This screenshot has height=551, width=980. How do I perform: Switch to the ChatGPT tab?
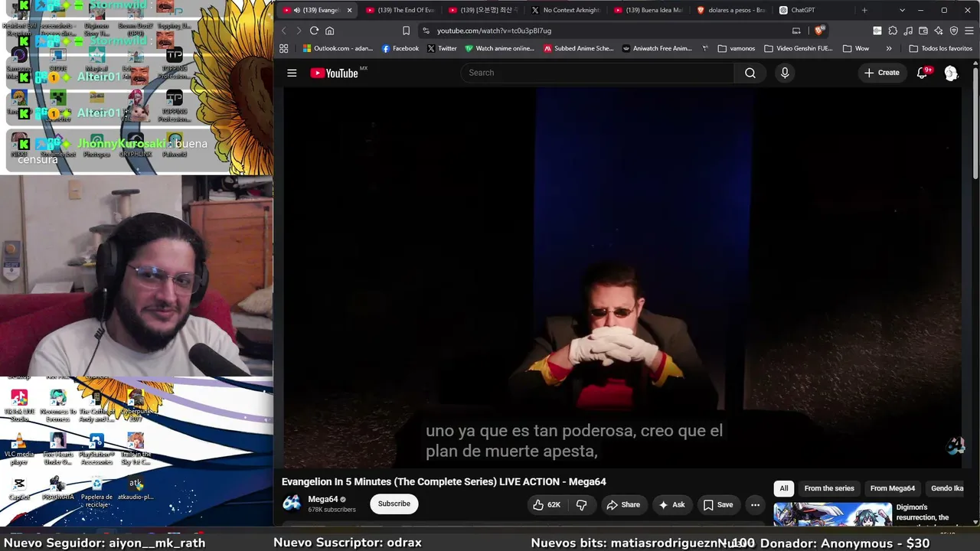pos(812,10)
